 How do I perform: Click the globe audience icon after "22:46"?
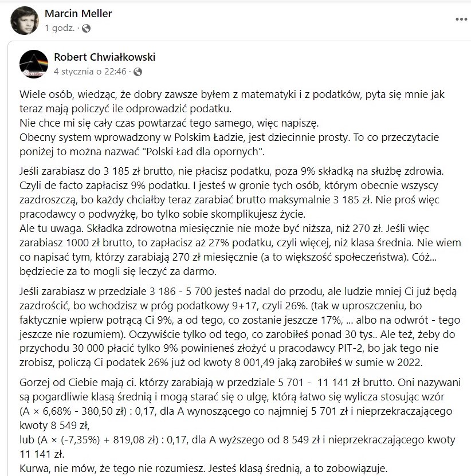tap(138, 72)
